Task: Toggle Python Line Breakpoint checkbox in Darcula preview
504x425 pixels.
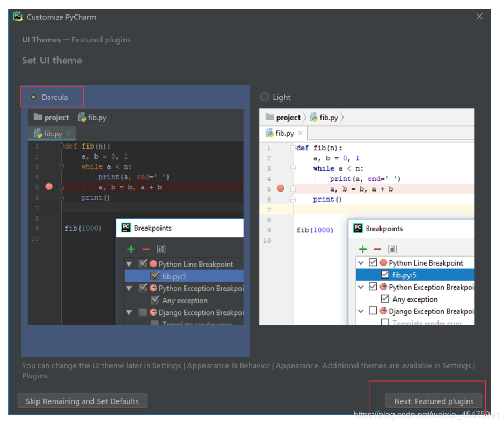Action: (143, 263)
